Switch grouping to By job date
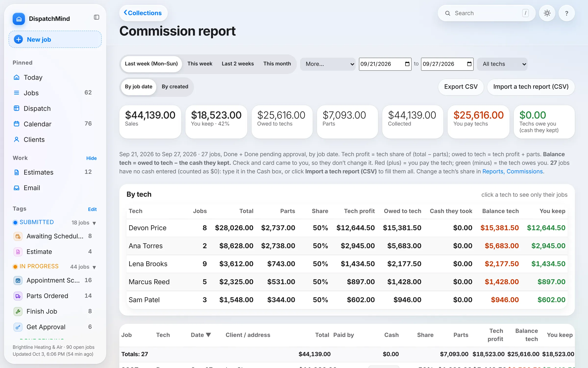Screen dimensions: 588x368 pyautogui.click(x=138, y=87)
